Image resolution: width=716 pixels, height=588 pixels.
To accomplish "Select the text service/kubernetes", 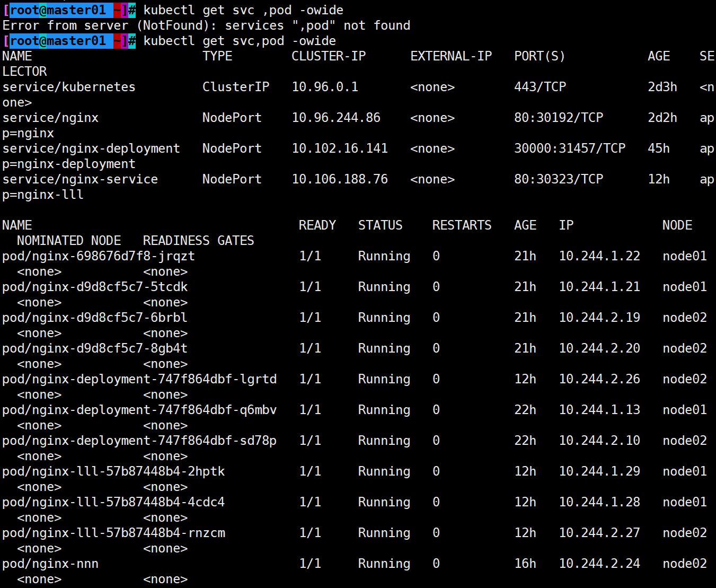I will click(69, 87).
